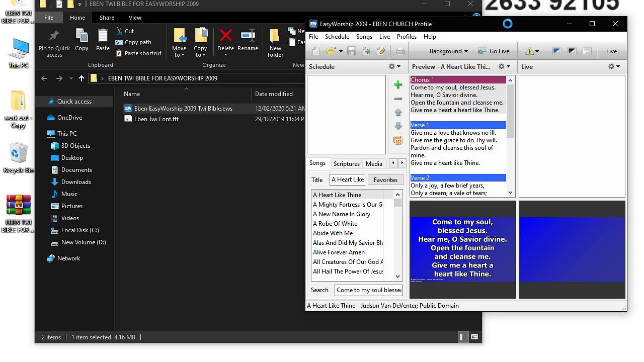This screenshot has height=362, width=644.
Task: Click the Pin to Quick access icon
Action: tap(54, 43)
